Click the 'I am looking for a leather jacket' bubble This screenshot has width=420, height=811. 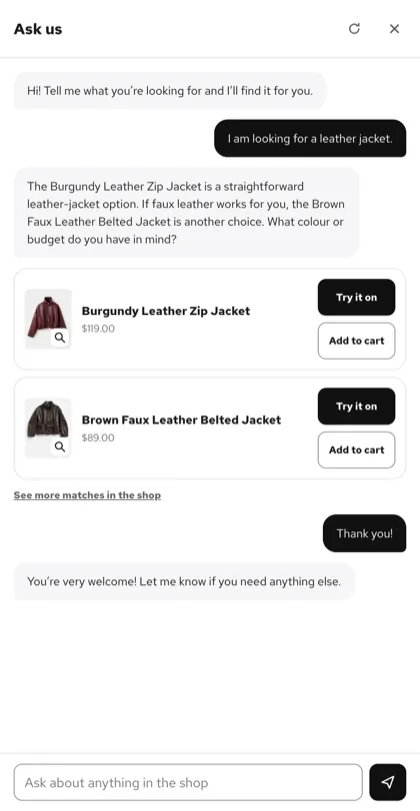pyautogui.click(x=310, y=138)
